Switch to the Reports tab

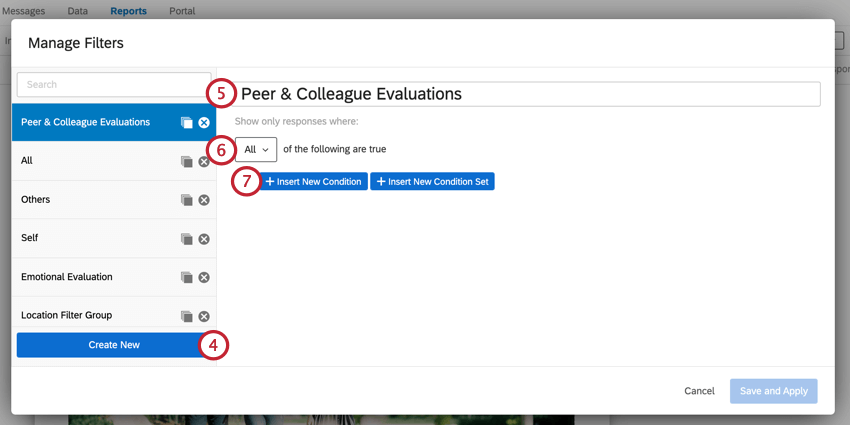click(x=128, y=11)
